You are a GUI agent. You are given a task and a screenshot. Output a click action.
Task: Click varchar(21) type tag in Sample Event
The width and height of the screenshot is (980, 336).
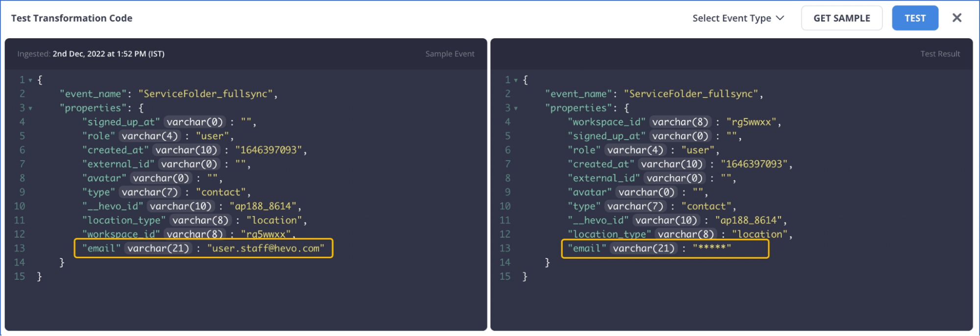click(x=158, y=248)
